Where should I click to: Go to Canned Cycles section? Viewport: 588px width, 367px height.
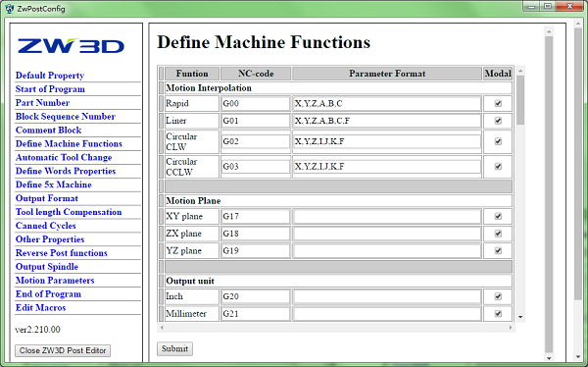pyautogui.click(x=46, y=226)
